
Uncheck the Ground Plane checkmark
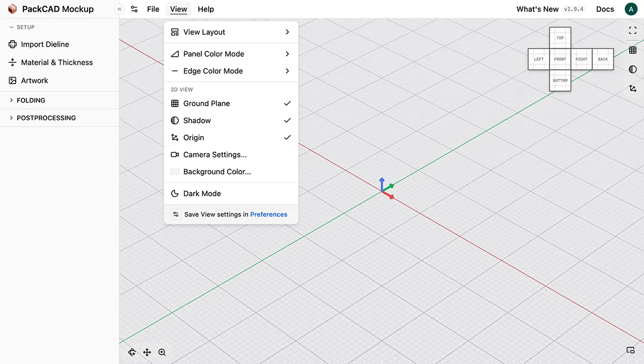pyautogui.click(x=288, y=103)
